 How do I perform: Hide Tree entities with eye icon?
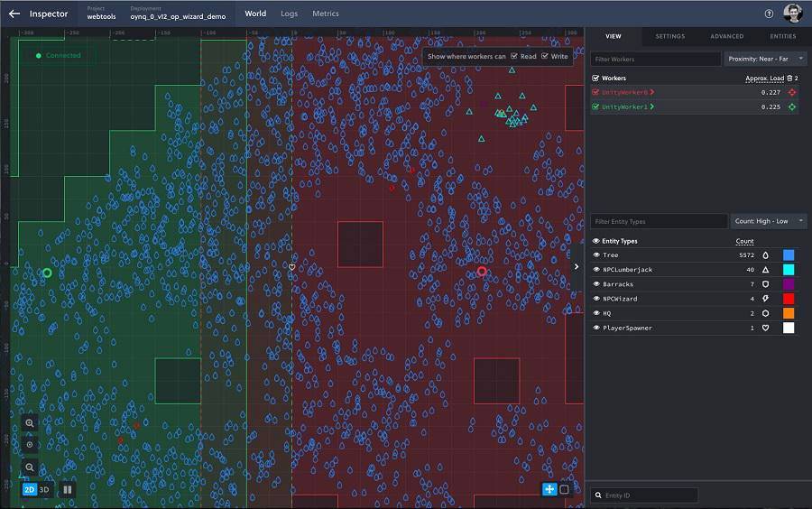[596, 255]
